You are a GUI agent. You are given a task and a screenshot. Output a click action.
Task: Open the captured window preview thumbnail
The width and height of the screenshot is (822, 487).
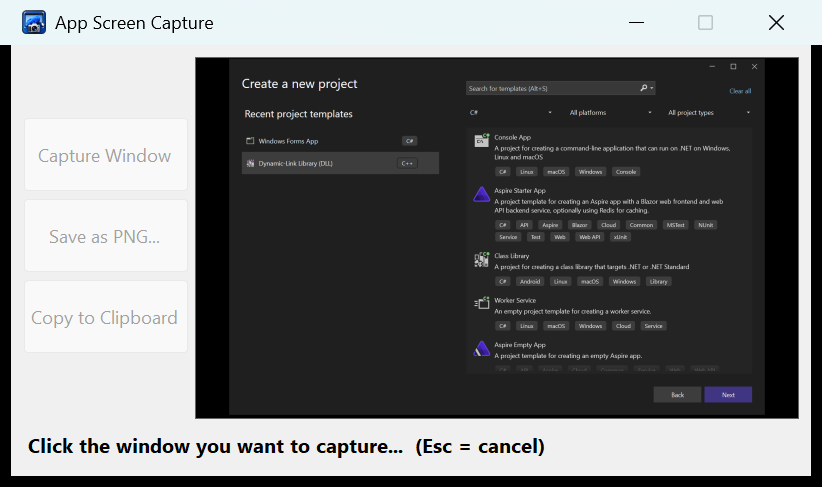click(x=497, y=238)
